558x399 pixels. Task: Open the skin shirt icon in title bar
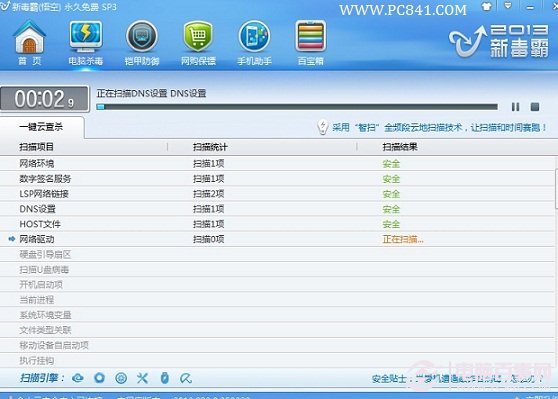point(486,6)
